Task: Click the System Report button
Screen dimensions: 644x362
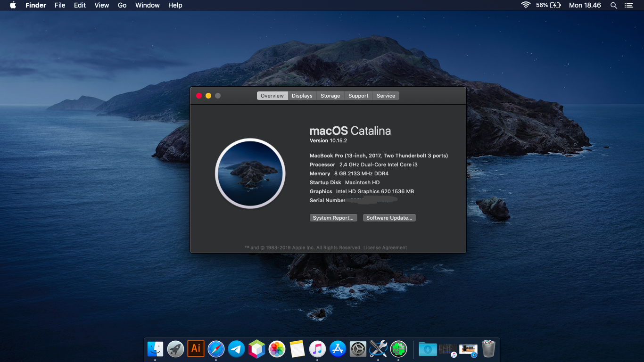Action: click(x=333, y=218)
